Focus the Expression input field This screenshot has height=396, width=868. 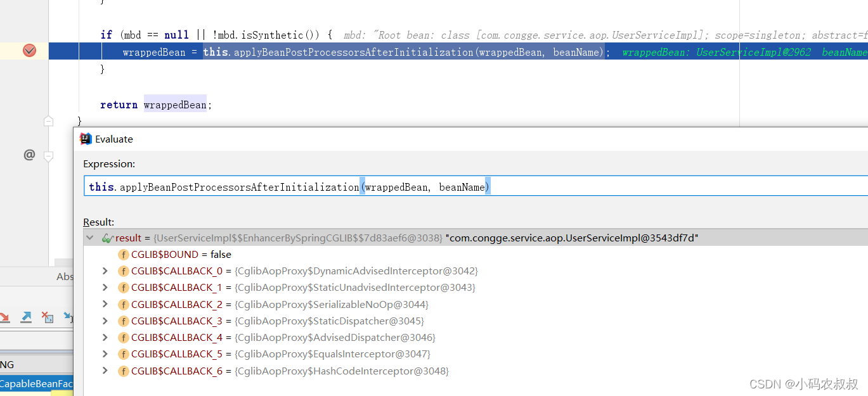click(x=476, y=187)
